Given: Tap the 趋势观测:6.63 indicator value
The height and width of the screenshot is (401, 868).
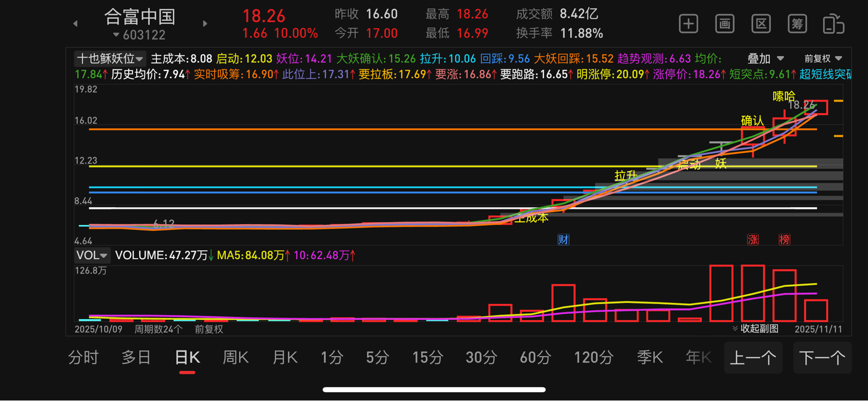Looking at the screenshot, I should [654, 59].
